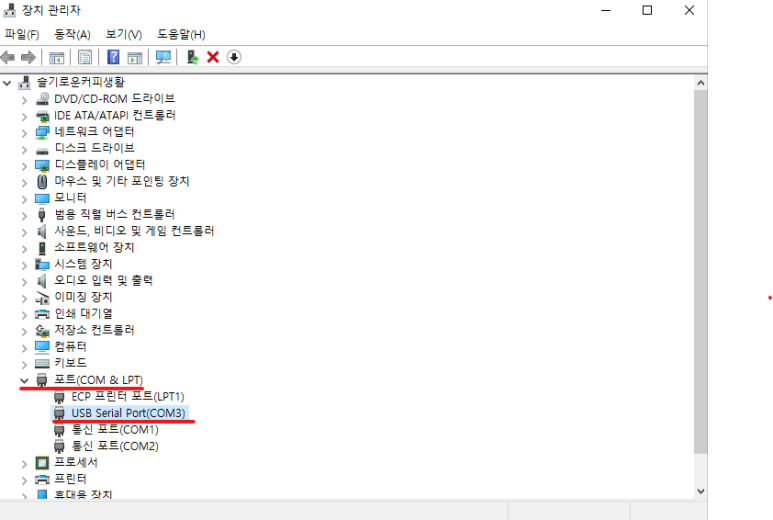Click the red X uninstall device icon
The height and width of the screenshot is (520, 773).
pos(213,57)
